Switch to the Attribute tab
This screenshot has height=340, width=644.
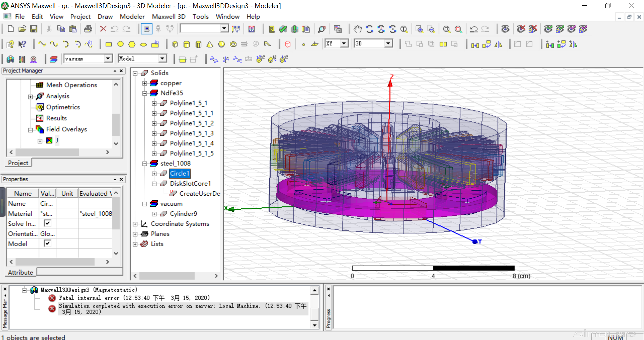click(20, 272)
